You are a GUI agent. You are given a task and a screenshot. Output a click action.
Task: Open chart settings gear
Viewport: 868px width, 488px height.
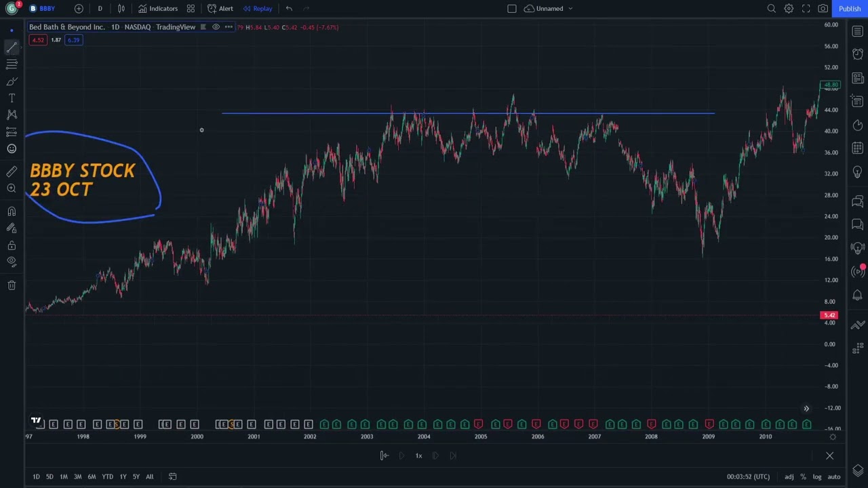coord(789,9)
